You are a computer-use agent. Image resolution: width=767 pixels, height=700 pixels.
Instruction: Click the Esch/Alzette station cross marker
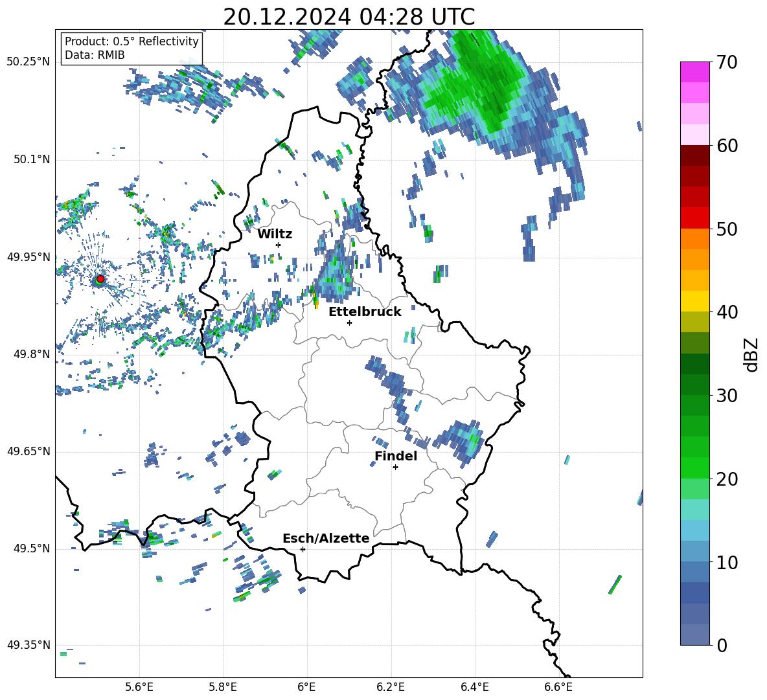click(303, 549)
